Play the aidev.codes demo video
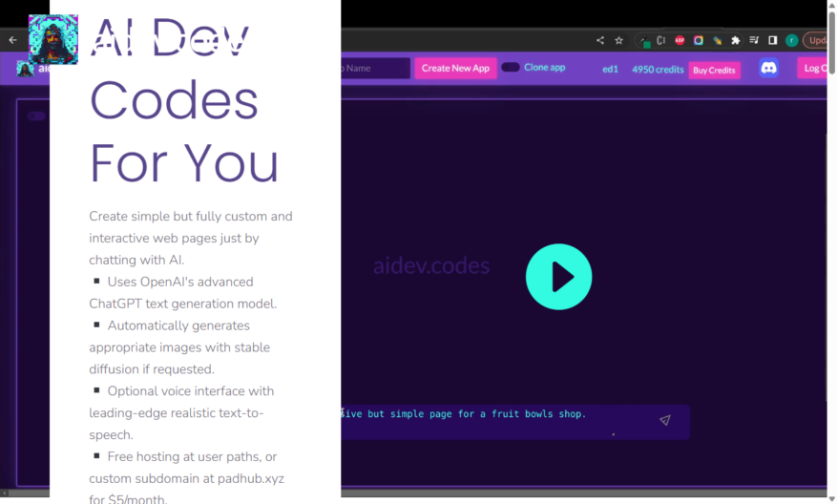This screenshot has width=837, height=504. tap(558, 277)
